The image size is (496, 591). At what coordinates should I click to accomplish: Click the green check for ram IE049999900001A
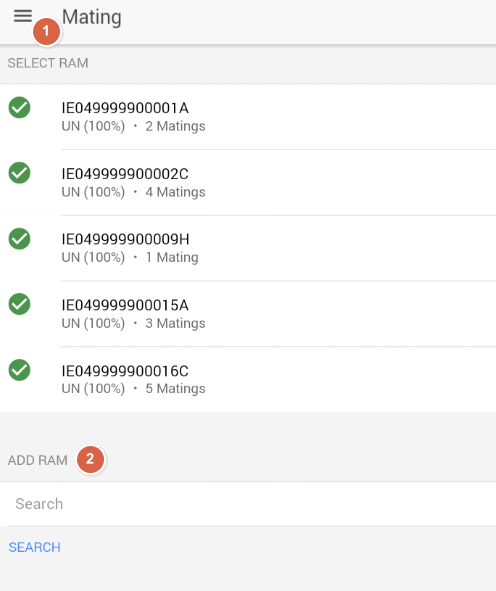tap(20, 108)
